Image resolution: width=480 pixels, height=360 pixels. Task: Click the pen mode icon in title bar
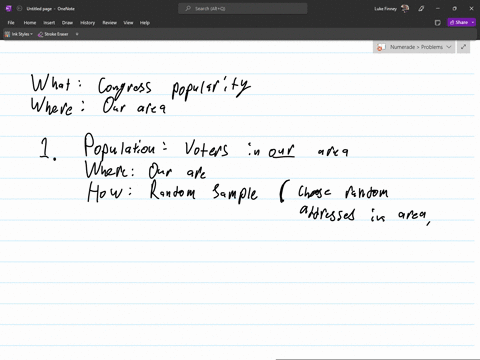point(421,9)
